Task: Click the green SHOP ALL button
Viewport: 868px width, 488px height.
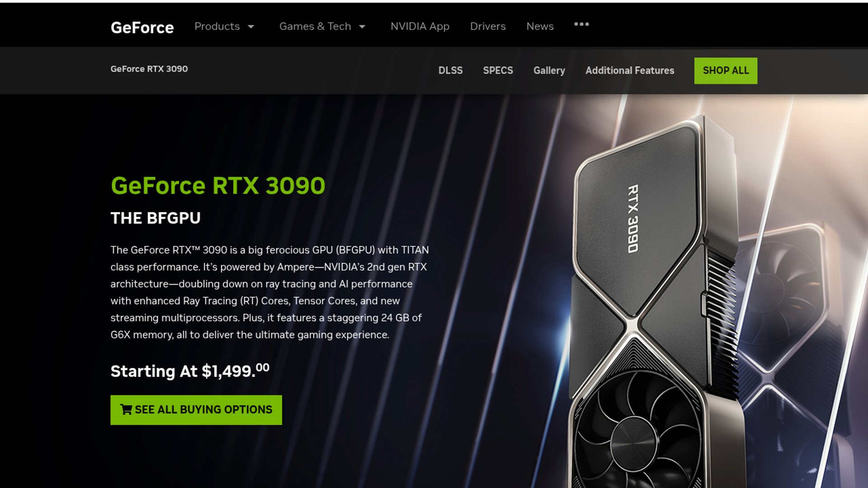Action: click(726, 70)
